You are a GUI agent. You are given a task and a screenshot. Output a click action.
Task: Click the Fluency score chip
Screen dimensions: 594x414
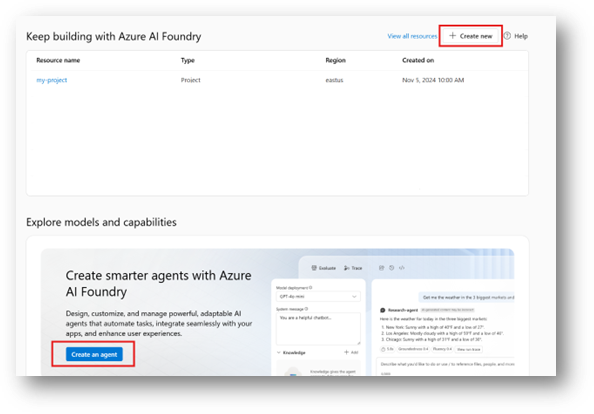pos(442,349)
